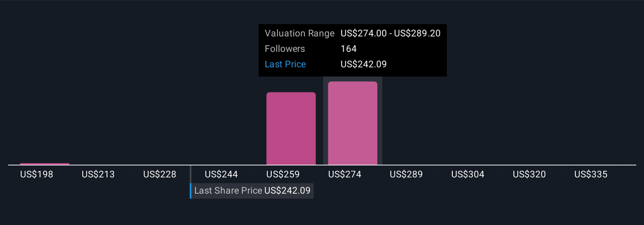
Task: Select the US$274 axis label
Action: click(345, 174)
